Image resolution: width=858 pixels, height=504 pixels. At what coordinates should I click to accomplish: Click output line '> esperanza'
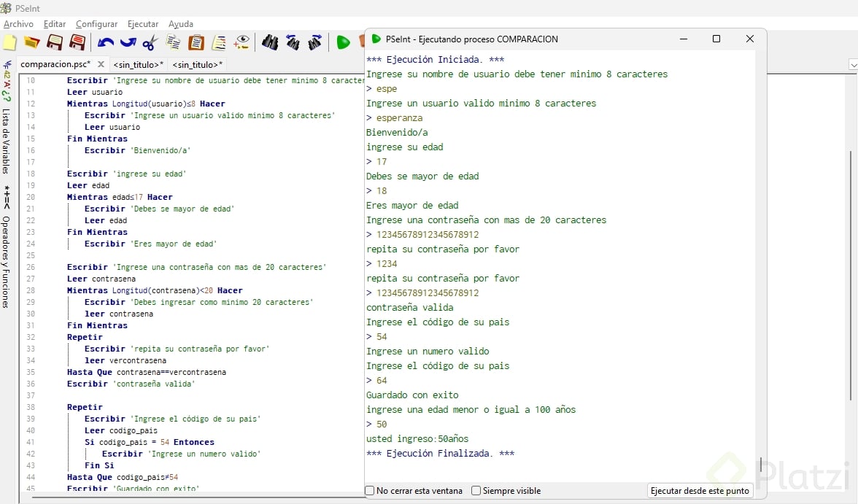pos(395,117)
